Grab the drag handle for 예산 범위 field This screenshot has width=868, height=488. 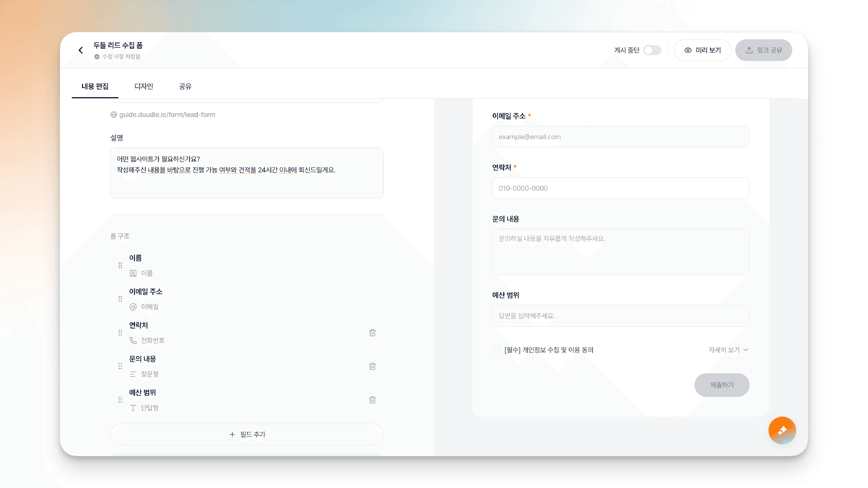click(x=120, y=400)
